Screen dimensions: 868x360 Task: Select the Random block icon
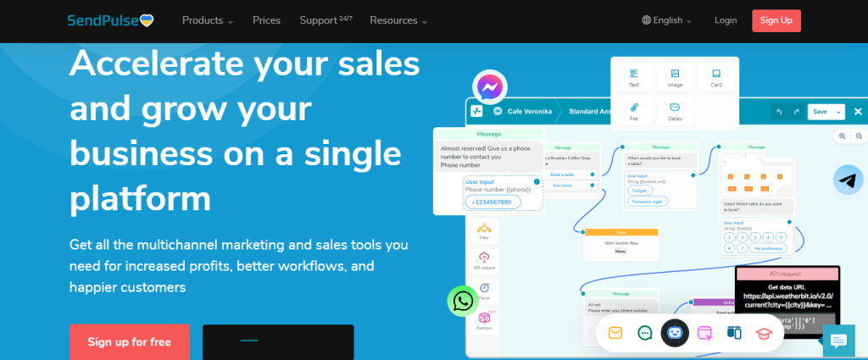click(484, 321)
